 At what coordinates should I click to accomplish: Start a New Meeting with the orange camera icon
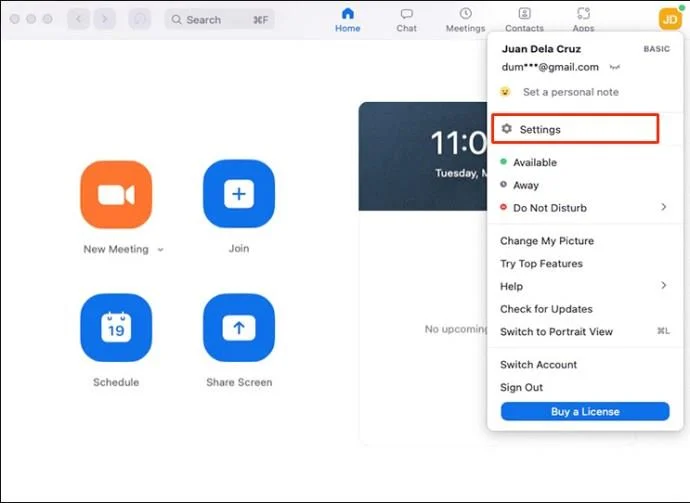pyautogui.click(x=116, y=195)
